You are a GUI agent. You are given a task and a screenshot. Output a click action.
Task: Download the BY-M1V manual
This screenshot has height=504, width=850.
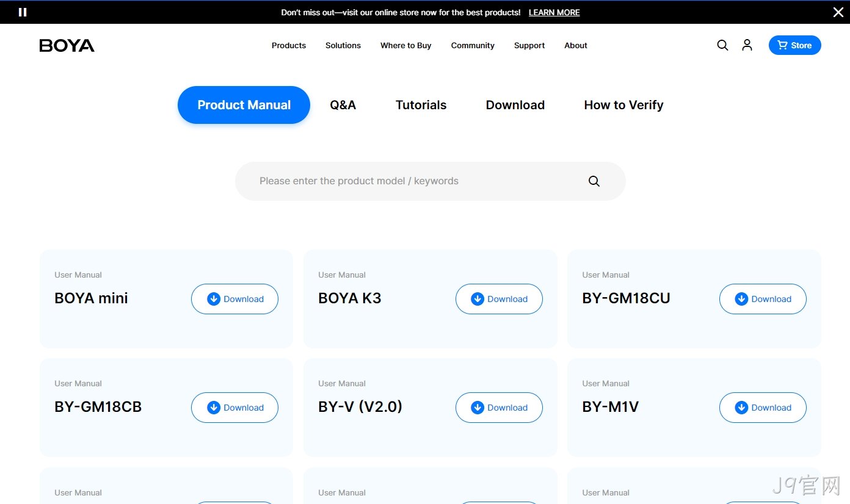(x=763, y=408)
